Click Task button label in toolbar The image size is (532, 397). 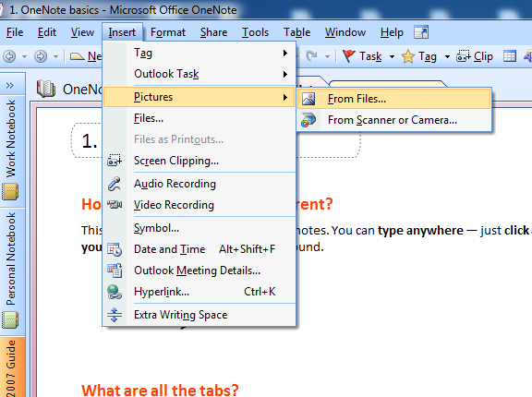(370, 56)
